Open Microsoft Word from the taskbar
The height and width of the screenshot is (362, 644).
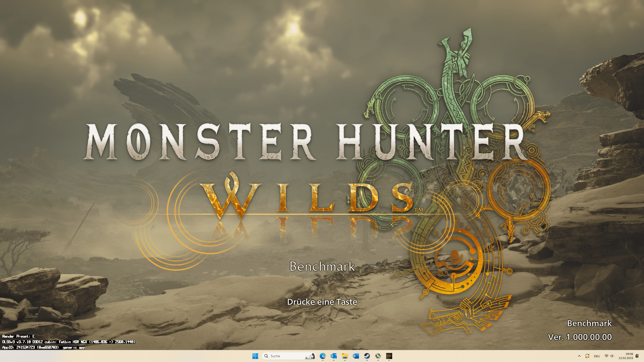click(x=356, y=356)
